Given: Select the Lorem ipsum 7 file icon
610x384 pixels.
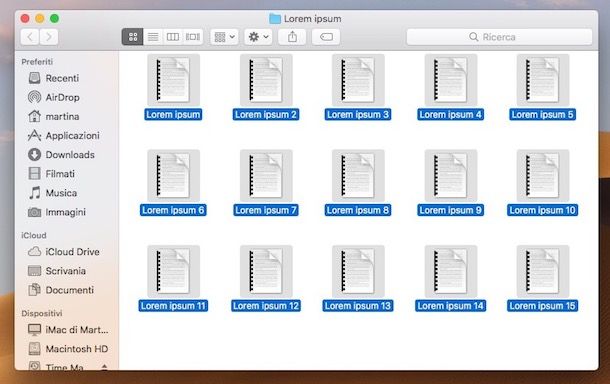Looking at the screenshot, I should 266,175.
